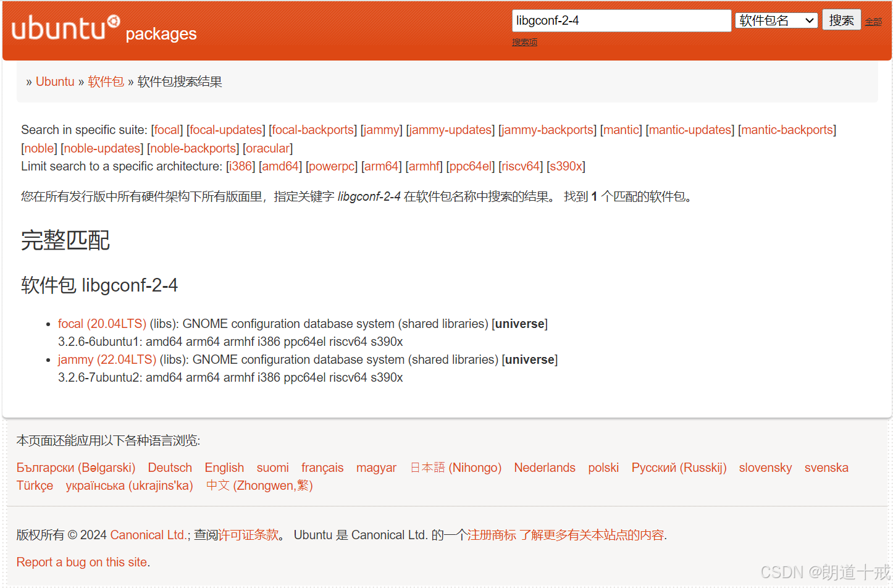
Task: Limit search to focal-updates suite
Action: [x=226, y=130]
